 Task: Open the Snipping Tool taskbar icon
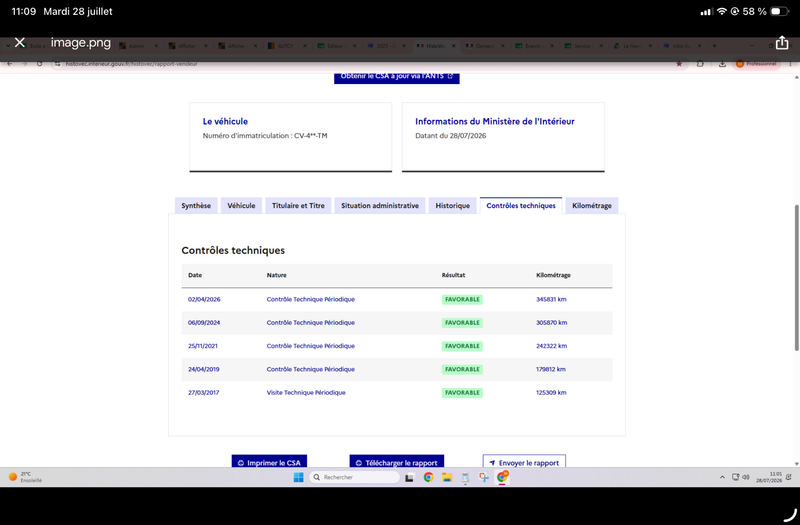(484, 478)
